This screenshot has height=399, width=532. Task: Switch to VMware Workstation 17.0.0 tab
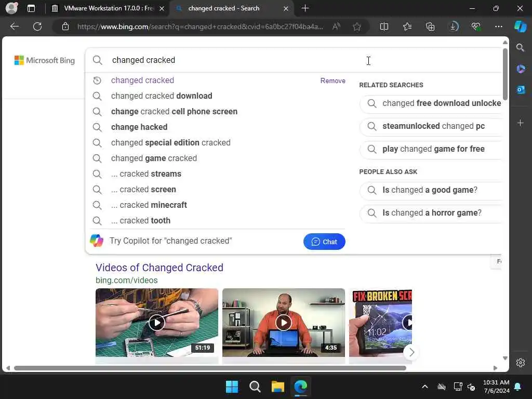point(108,8)
